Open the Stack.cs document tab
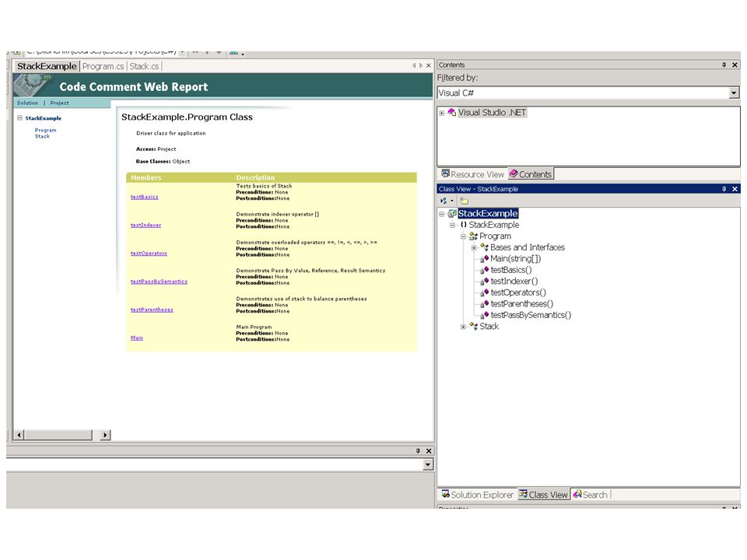 click(x=145, y=66)
